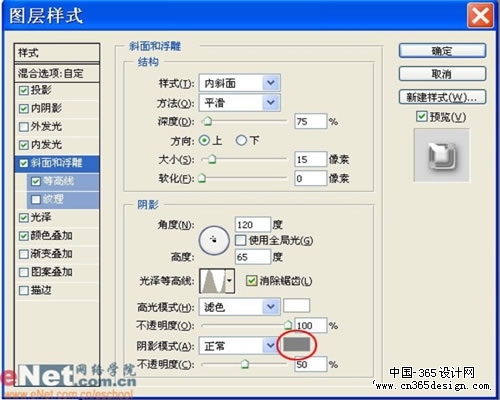
Task: Click the angle dial in the shadow section
Action: tap(214, 240)
